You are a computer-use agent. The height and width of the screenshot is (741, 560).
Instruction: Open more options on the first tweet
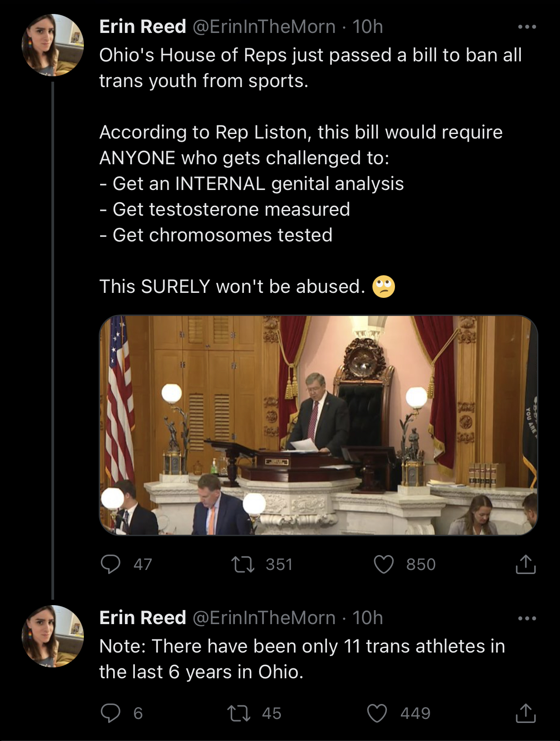coord(527,27)
